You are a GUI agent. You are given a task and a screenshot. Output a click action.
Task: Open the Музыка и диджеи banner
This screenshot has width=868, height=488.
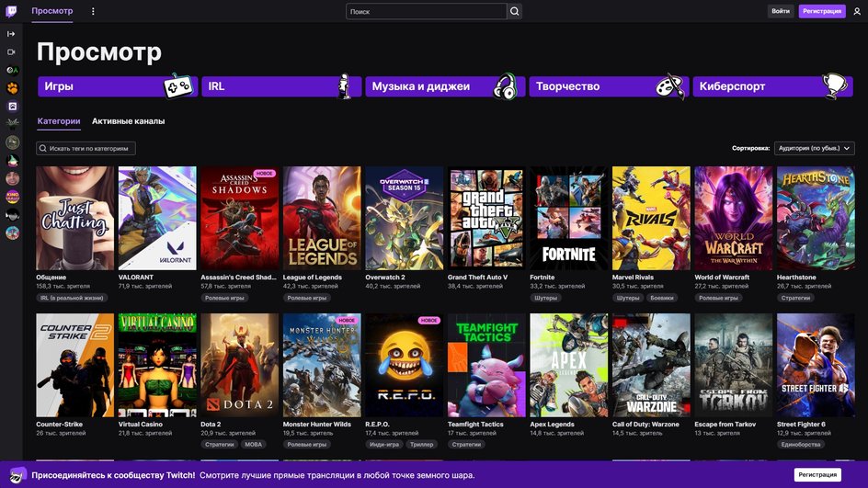[x=445, y=86]
